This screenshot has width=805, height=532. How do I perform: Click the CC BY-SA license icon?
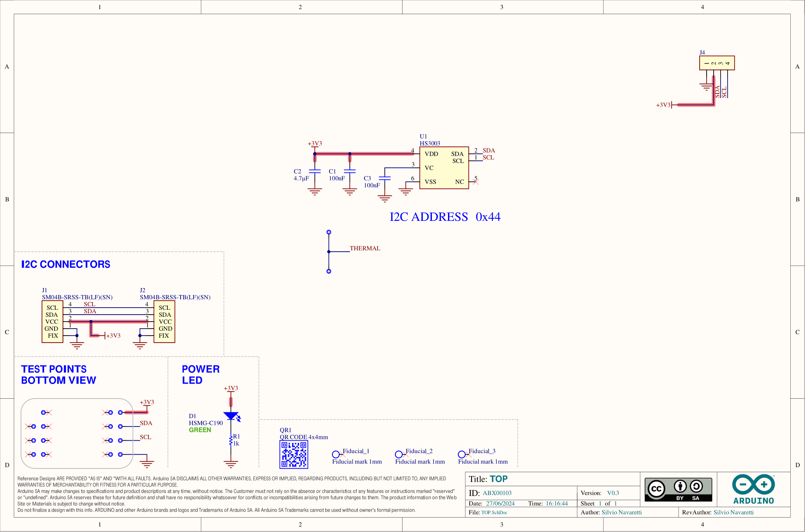click(x=678, y=489)
